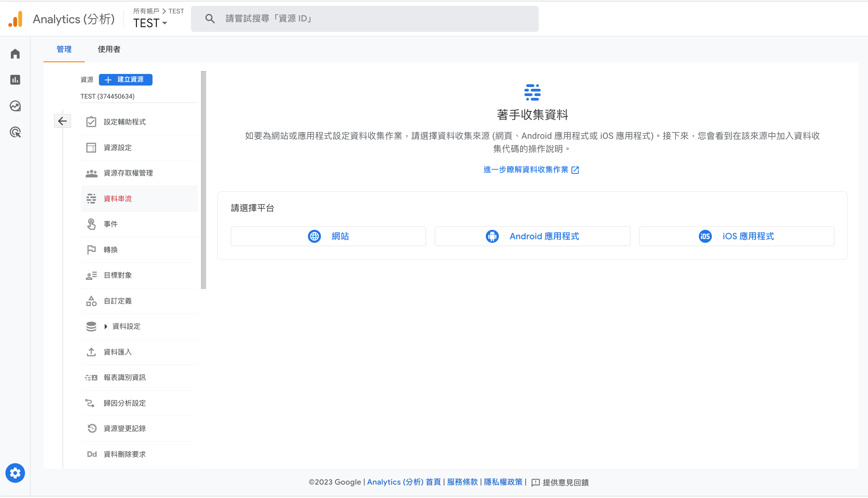Choose the iOS 應用程式 platform
The image size is (868, 498).
[x=736, y=236]
